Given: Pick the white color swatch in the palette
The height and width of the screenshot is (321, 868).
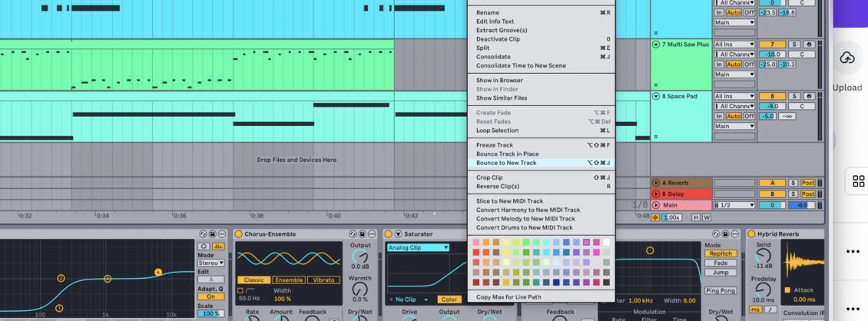Looking at the screenshot, I should 607,242.
